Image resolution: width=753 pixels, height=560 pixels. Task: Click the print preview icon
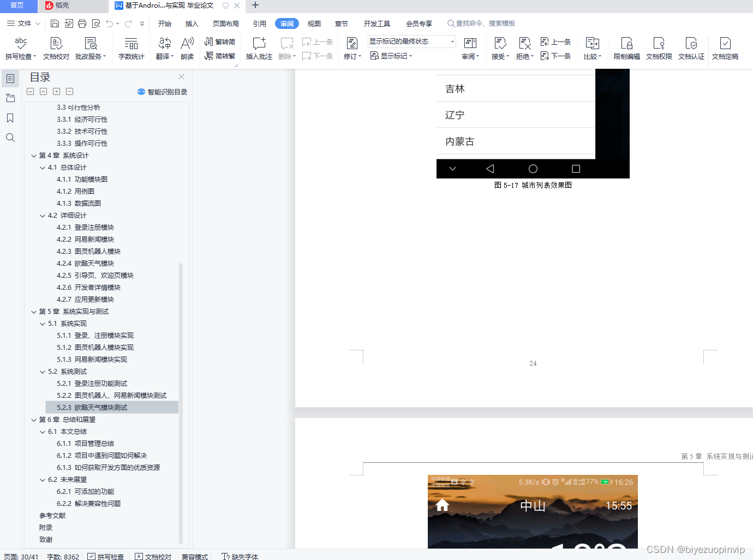click(x=96, y=23)
